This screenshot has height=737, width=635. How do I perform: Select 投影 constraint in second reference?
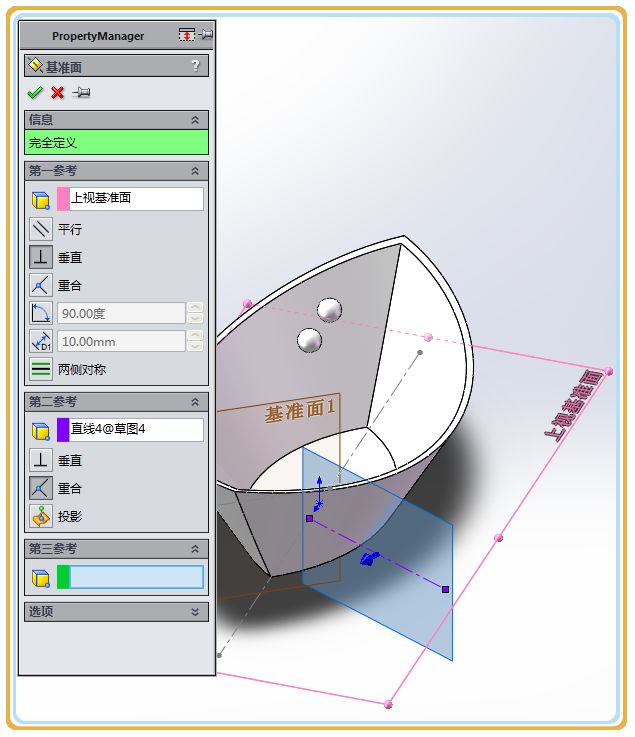[41, 516]
